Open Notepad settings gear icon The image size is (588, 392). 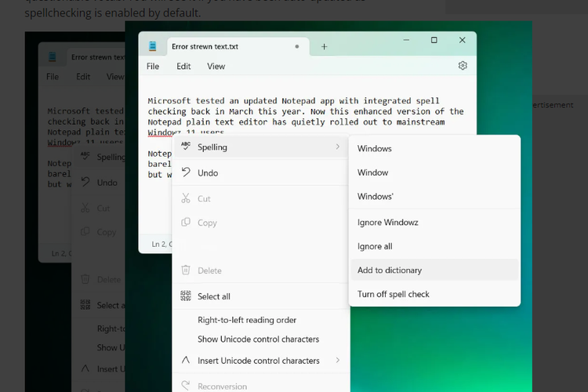pos(463,66)
